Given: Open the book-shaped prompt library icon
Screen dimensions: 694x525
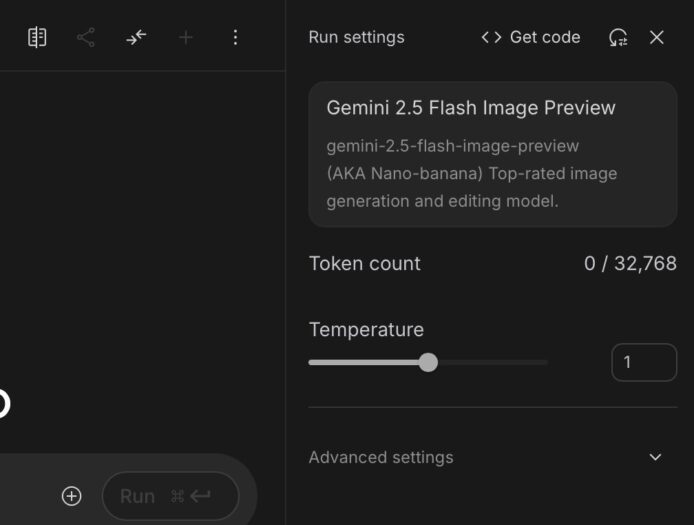Looking at the screenshot, I should (37, 37).
